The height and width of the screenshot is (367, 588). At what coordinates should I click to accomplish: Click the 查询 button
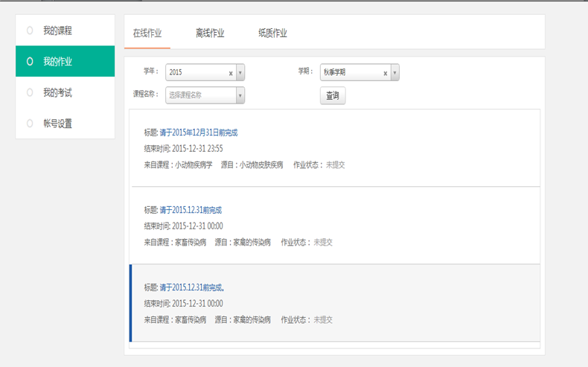tap(333, 95)
